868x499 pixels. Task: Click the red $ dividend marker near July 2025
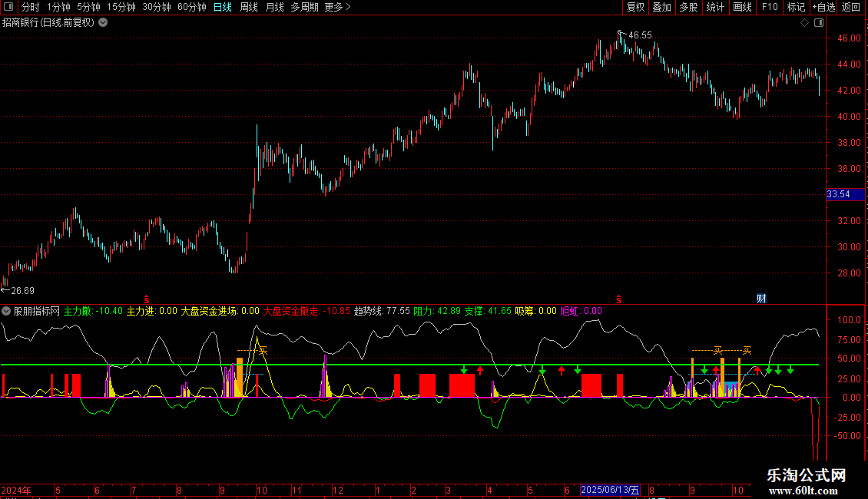[619, 299]
